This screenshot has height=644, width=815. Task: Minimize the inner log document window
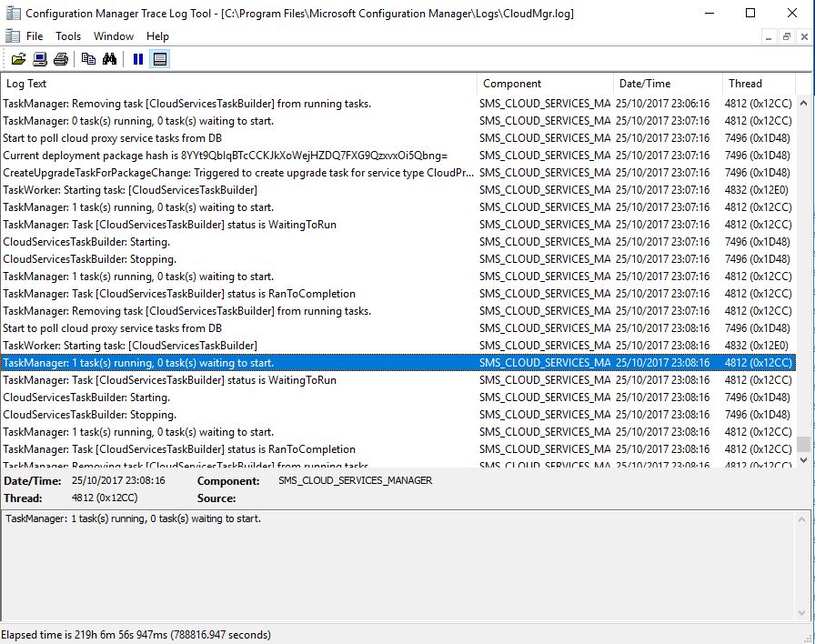click(x=769, y=37)
